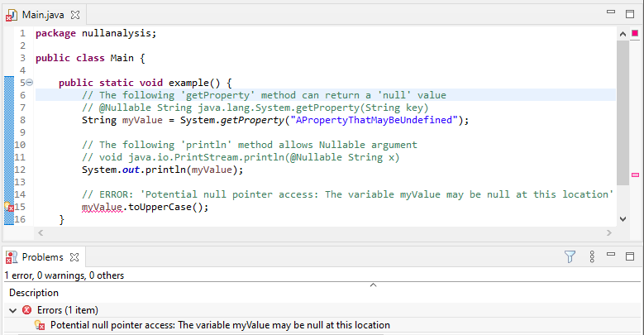Viewport: 644px width, 335px height.
Task: Minimize the Problems view
Action: click(x=611, y=255)
